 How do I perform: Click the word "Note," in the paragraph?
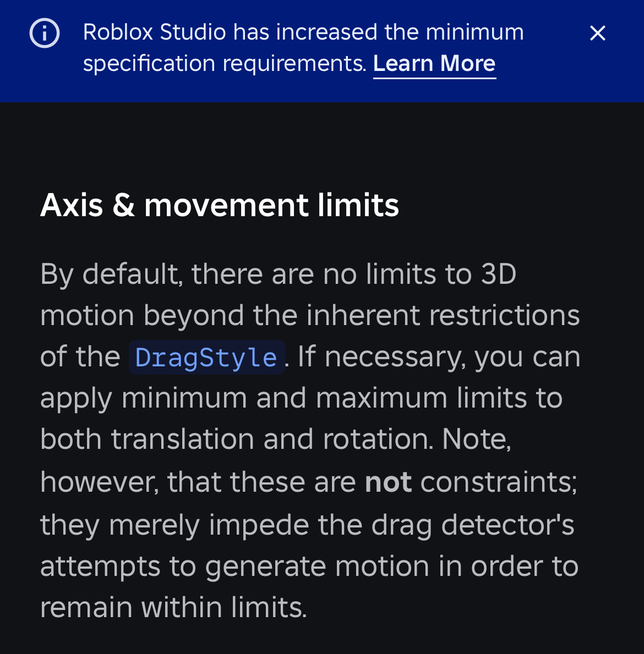click(x=477, y=439)
